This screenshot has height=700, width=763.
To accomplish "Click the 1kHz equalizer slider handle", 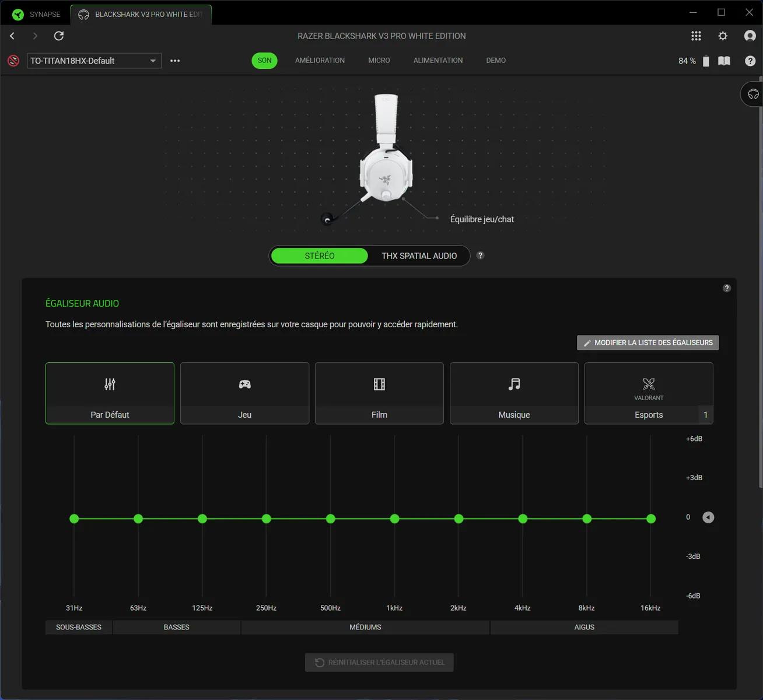I will tap(395, 519).
